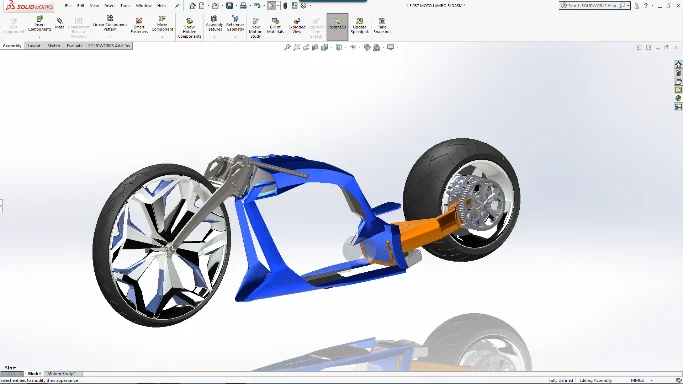Click Exploded View tool
The width and height of the screenshot is (683, 384).
click(297, 26)
